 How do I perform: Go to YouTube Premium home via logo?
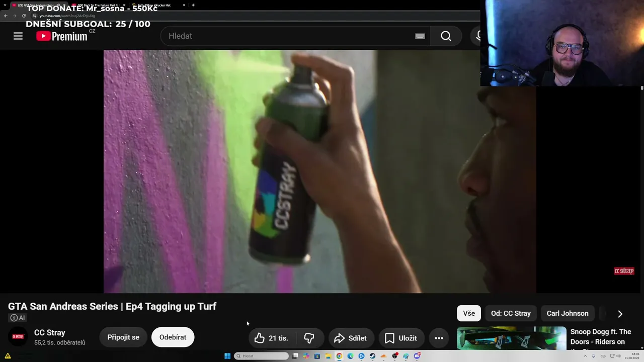coord(62,36)
